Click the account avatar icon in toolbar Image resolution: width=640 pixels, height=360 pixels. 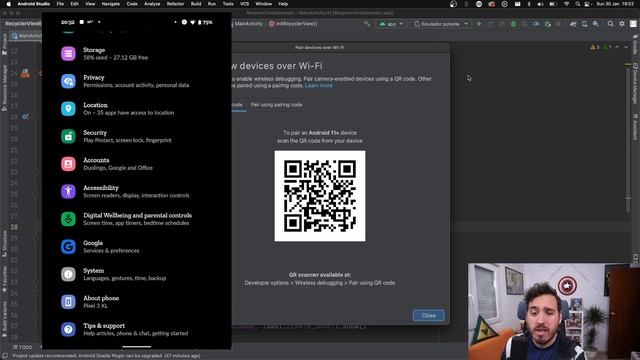(633, 24)
